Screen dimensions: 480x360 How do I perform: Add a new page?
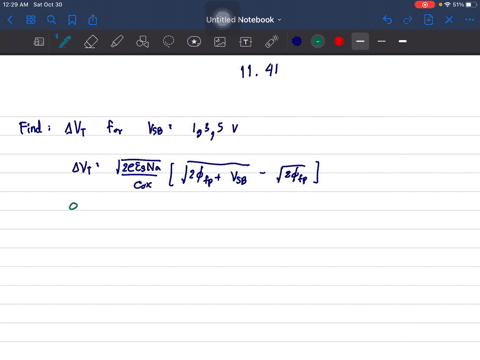click(x=428, y=20)
